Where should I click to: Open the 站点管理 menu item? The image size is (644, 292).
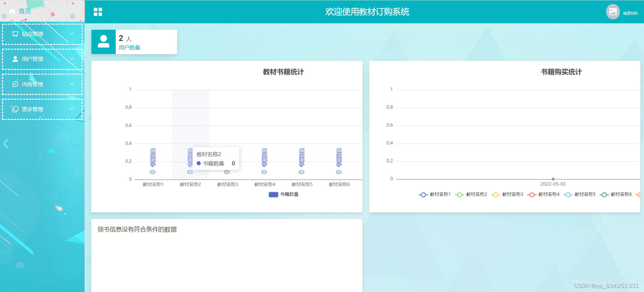pyautogui.click(x=42, y=34)
